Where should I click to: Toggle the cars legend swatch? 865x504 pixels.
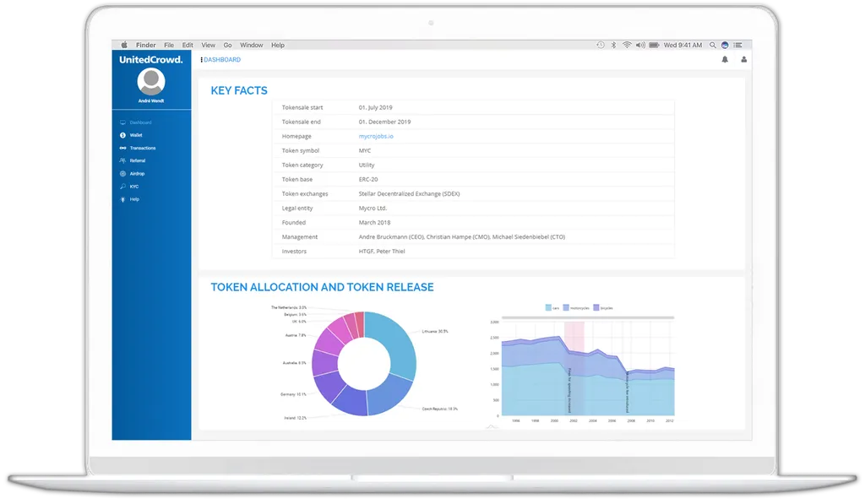pyautogui.click(x=548, y=307)
